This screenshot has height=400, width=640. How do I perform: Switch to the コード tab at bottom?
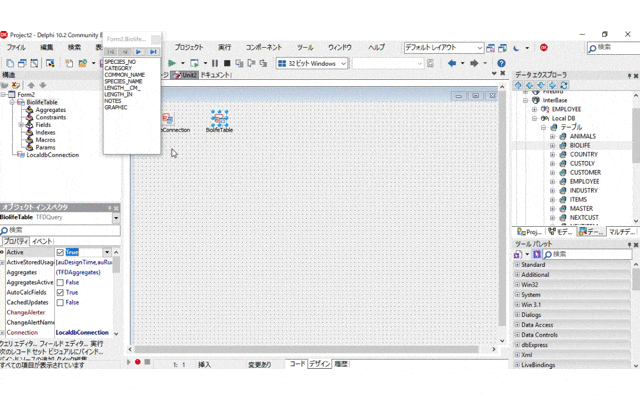click(x=297, y=364)
